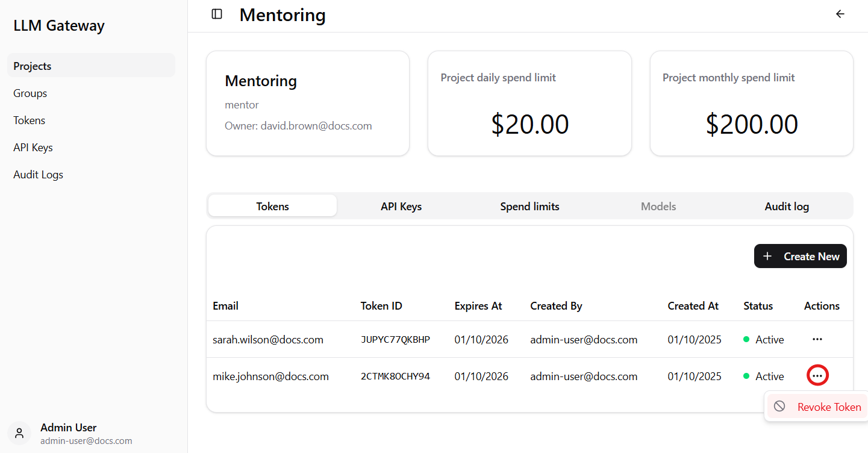Select the Tokens tab
Screen dimensions: 868x453
pyautogui.click(x=272, y=206)
